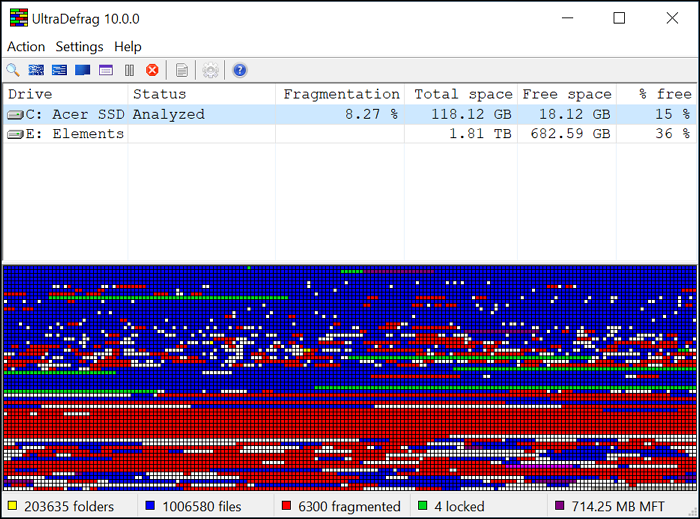Select the E: Elements drive row
The width and height of the screenshot is (700, 519).
(350, 133)
